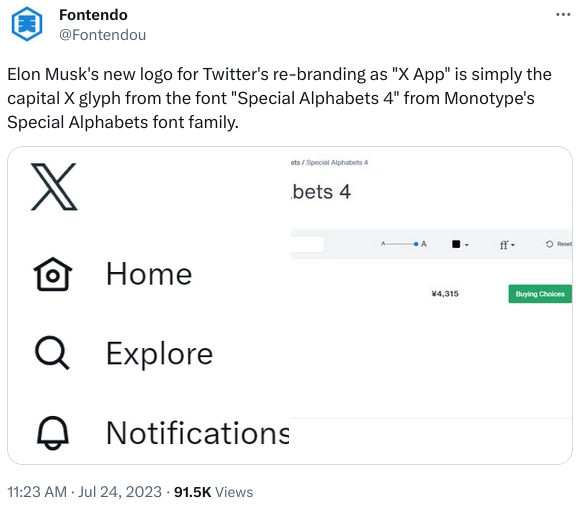Expand the ff ligatures dropdown
This screenshot has width=579, height=505.
point(507,245)
